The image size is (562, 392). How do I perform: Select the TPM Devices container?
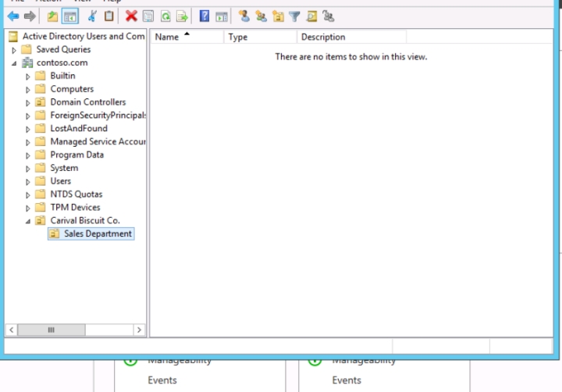(75, 207)
